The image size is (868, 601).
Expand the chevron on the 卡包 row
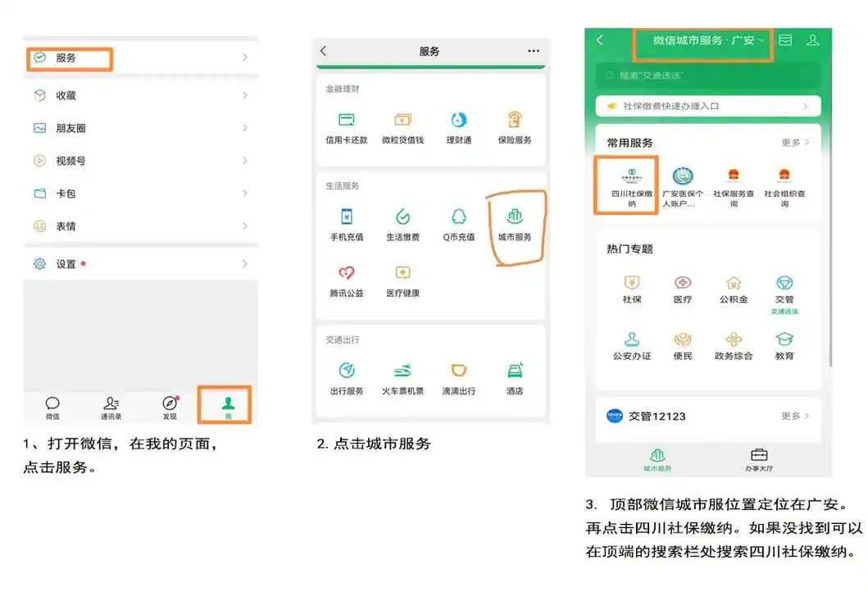245,194
